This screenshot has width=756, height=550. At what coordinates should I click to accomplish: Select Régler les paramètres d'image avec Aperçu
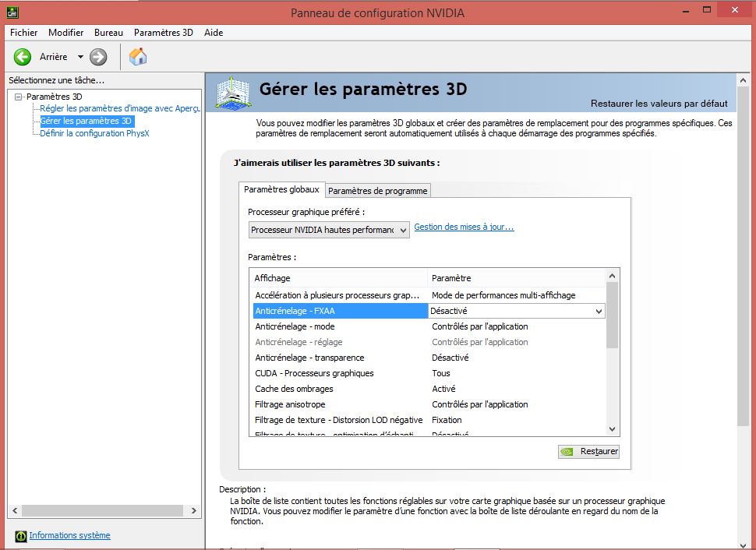[x=119, y=108]
